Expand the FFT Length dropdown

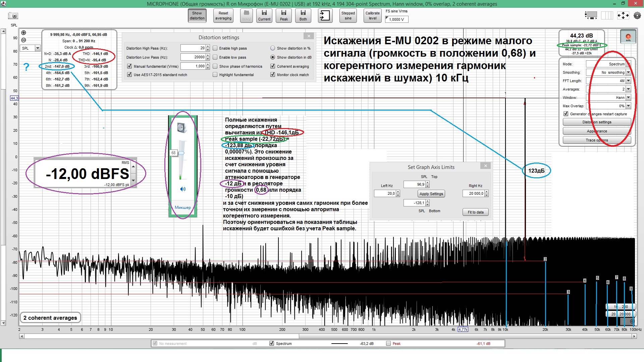pos(628,81)
